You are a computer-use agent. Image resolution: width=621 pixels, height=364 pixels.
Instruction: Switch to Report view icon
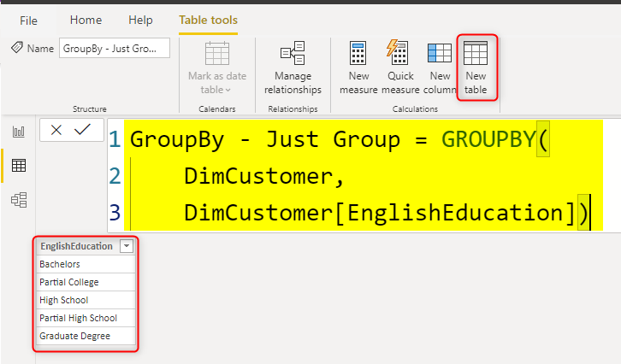pos(19,132)
